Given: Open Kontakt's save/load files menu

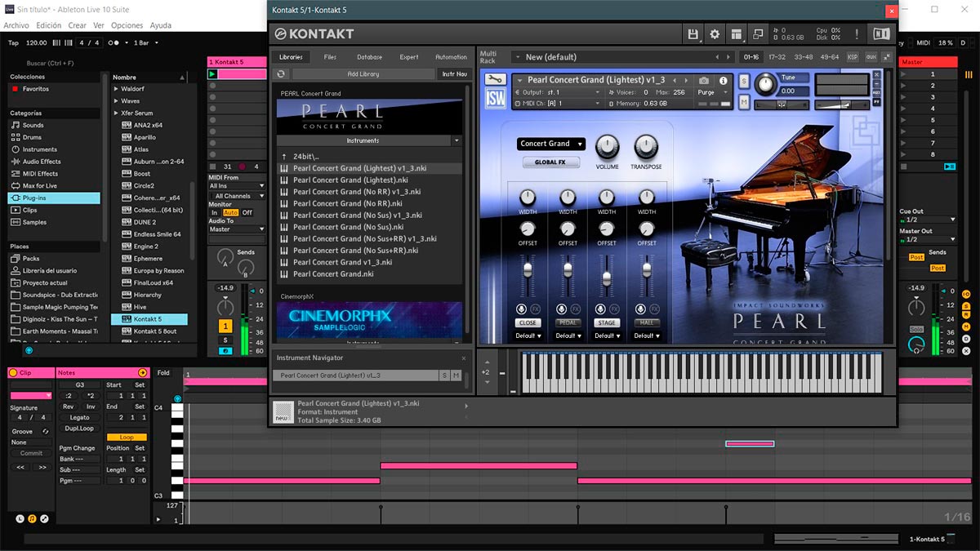Looking at the screenshot, I should coord(693,34).
